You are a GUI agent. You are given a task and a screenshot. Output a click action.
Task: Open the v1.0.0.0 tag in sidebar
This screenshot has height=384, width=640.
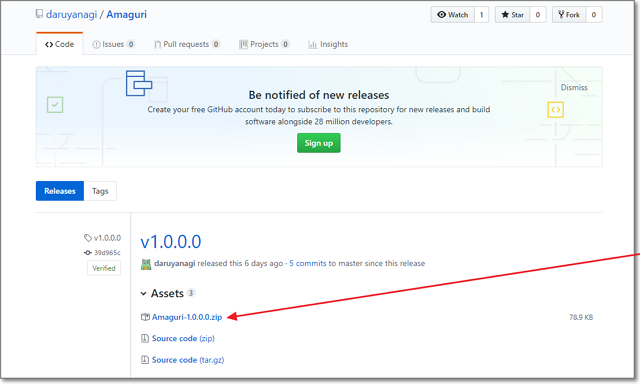pyautogui.click(x=103, y=238)
